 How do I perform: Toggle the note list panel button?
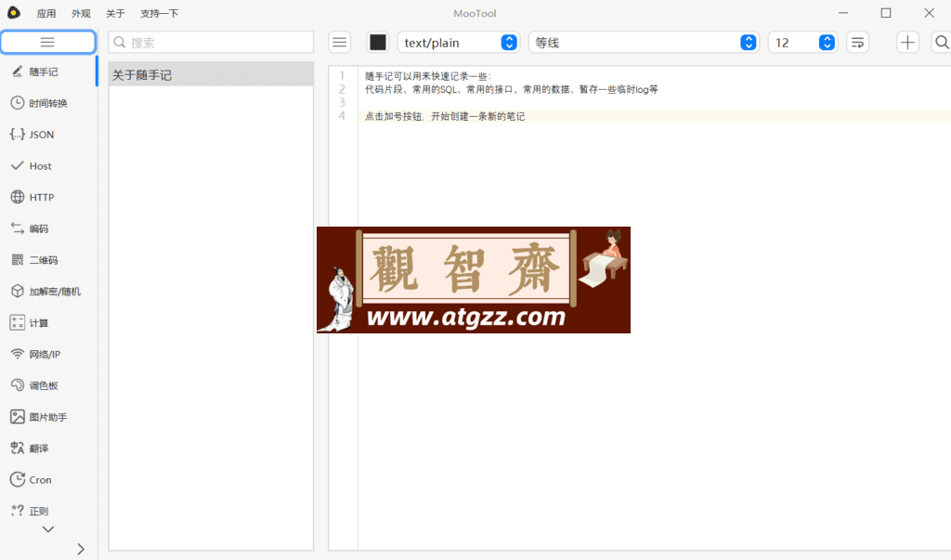pos(340,43)
